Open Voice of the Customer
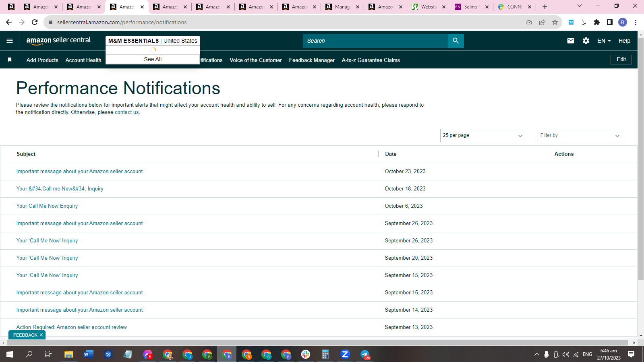 (x=256, y=60)
